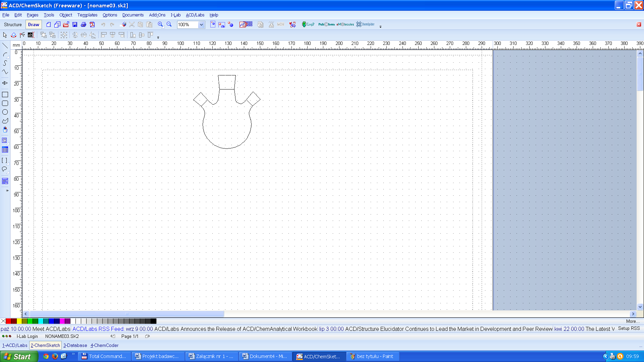
Task: Expand the left drawing toolbar overflow arrow
Action: pyautogui.click(x=7, y=190)
